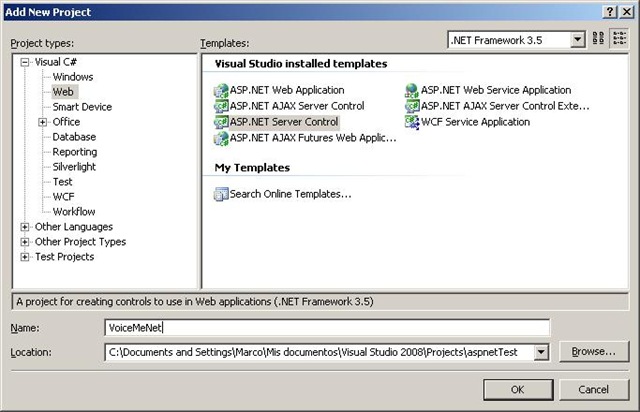Screen dimensions: 640x412
Task: Close the Add New Project dialog
Action: [627, 12]
